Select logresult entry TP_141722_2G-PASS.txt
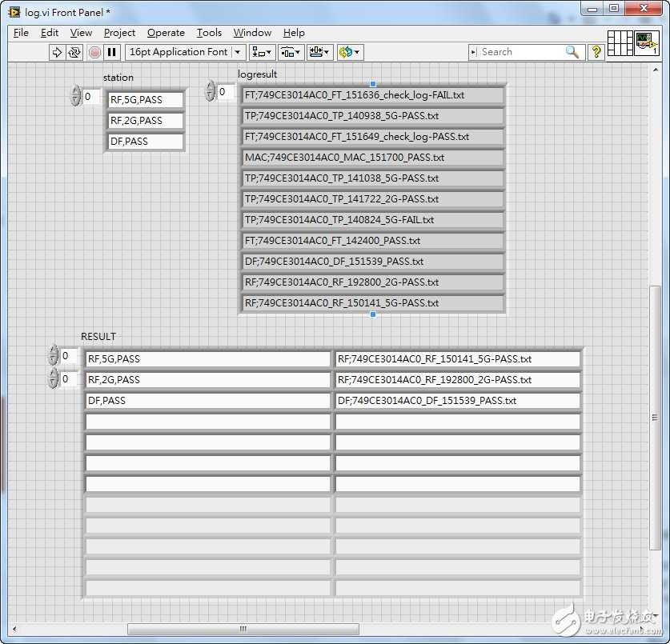670x644 pixels. (x=372, y=199)
